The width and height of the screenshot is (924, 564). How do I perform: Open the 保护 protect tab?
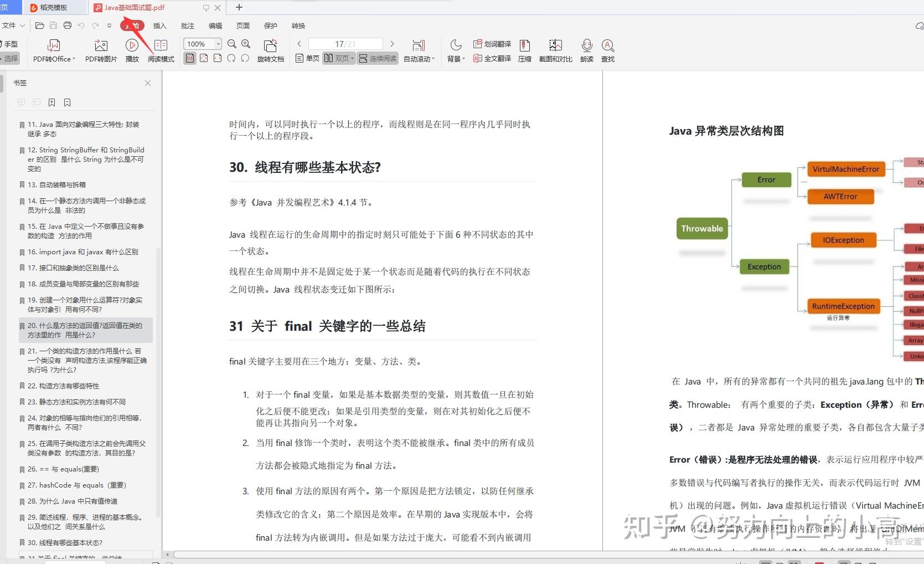(271, 26)
